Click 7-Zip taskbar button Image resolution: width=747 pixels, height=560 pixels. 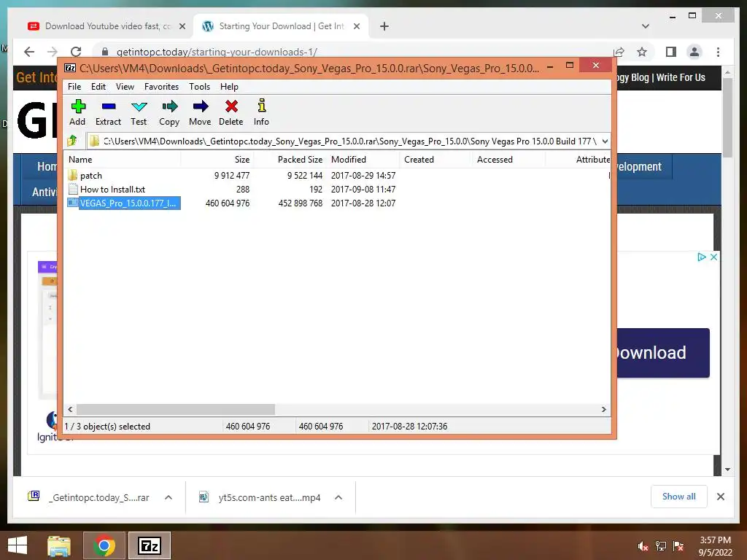tap(150, 545)
